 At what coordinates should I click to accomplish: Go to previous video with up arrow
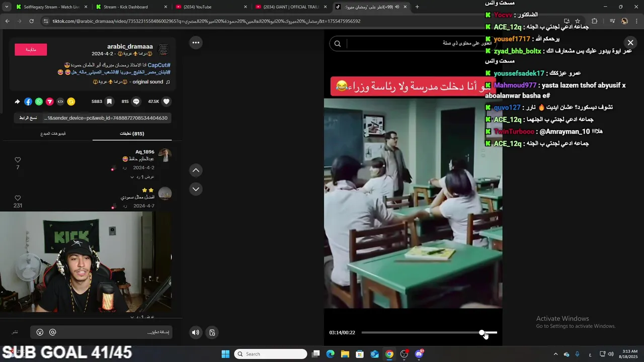(196, 170)
